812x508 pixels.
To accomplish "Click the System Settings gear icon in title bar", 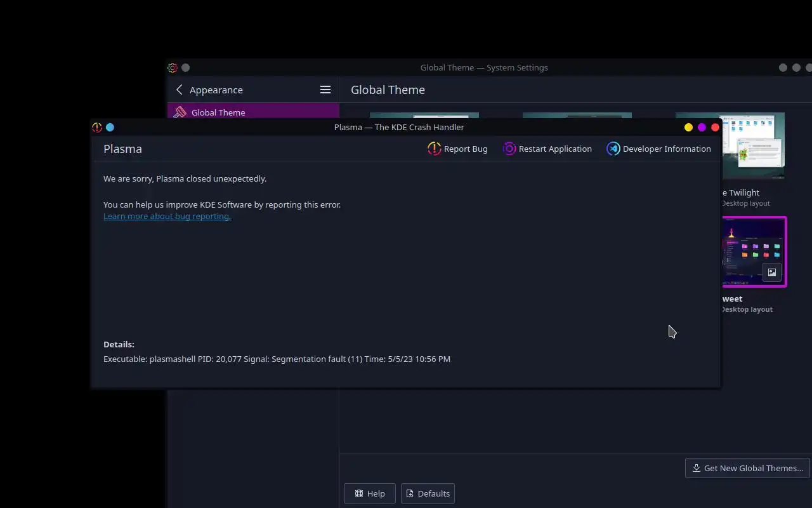I will [x=173, y=67].
